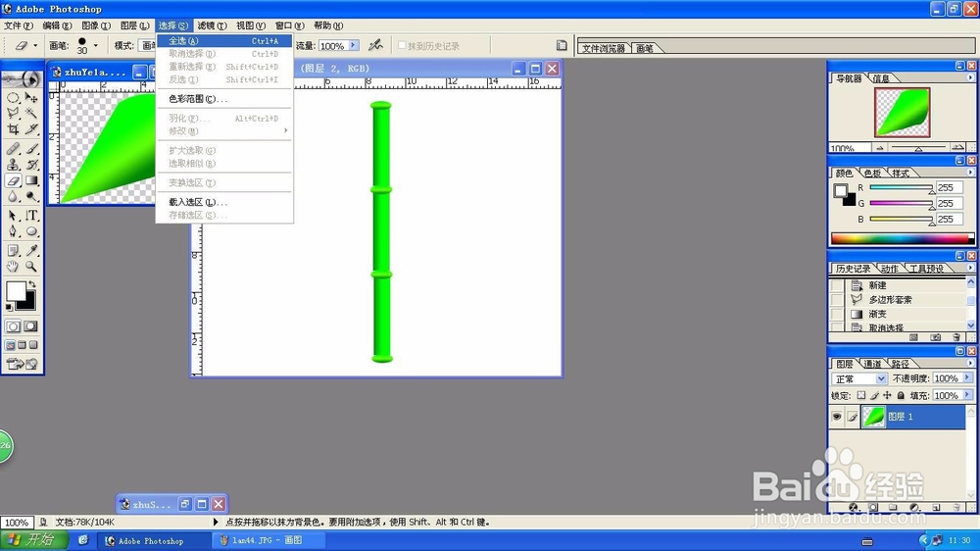Adjust the R color slider
980x551 pixels.
tap(901, 187)
